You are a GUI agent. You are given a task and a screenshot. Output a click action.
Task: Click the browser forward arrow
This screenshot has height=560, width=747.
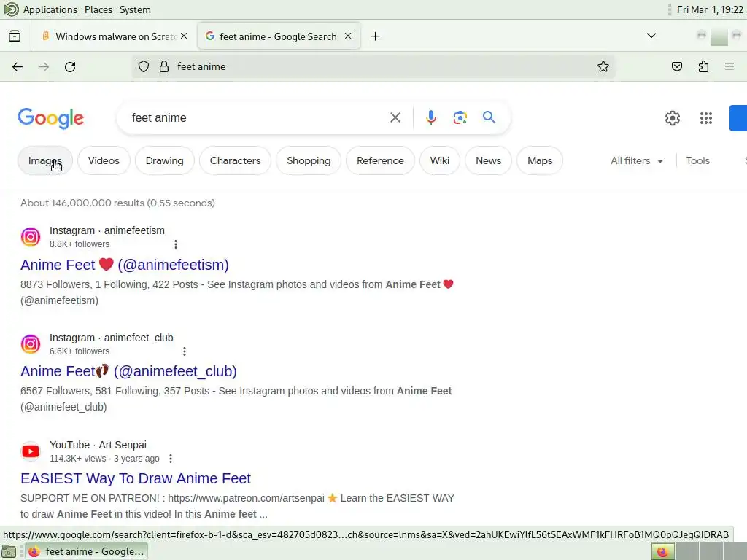(x=43, y=66)
